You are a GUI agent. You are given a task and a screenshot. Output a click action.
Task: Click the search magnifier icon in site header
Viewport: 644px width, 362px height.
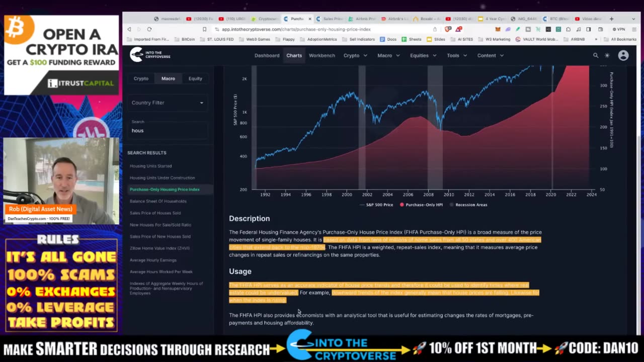(x=596, y=55)
